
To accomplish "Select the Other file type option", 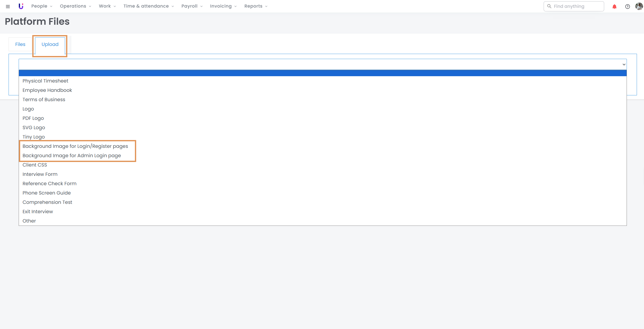I will point(29,221).
